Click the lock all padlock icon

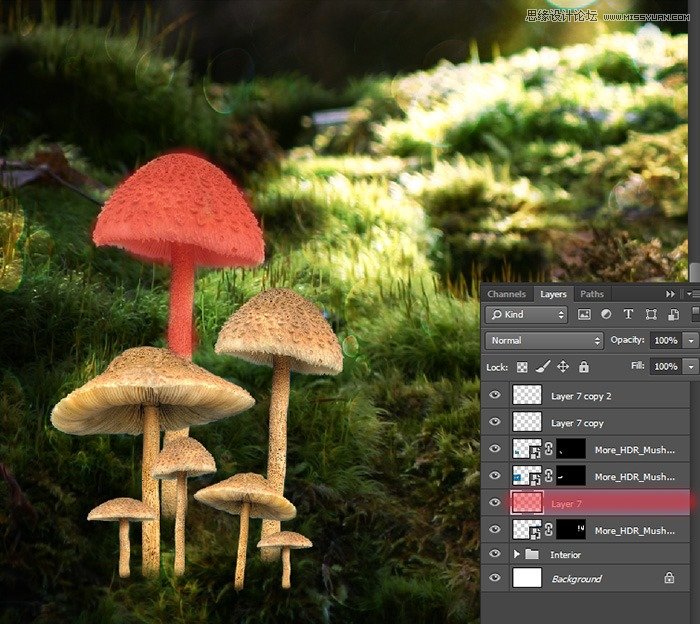(583, 367)
